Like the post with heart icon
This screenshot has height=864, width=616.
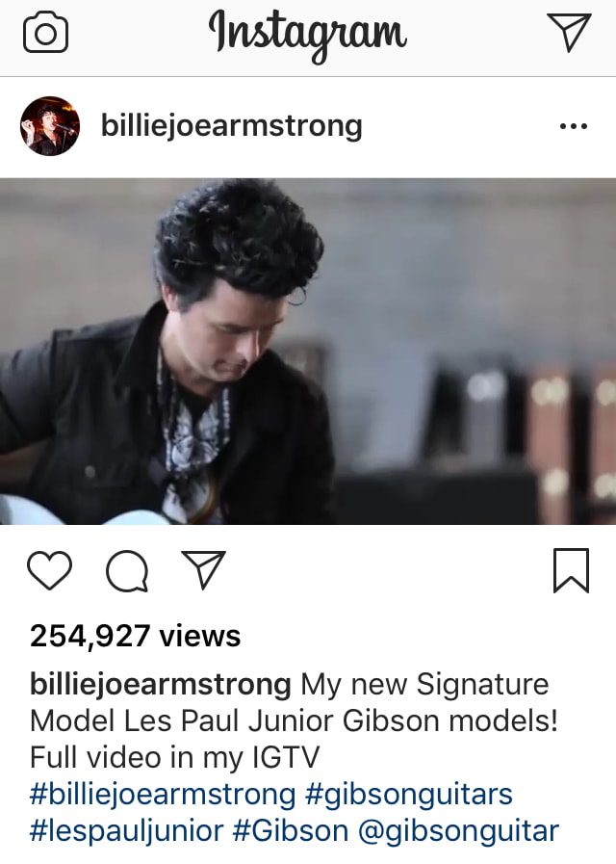(49, 570)
